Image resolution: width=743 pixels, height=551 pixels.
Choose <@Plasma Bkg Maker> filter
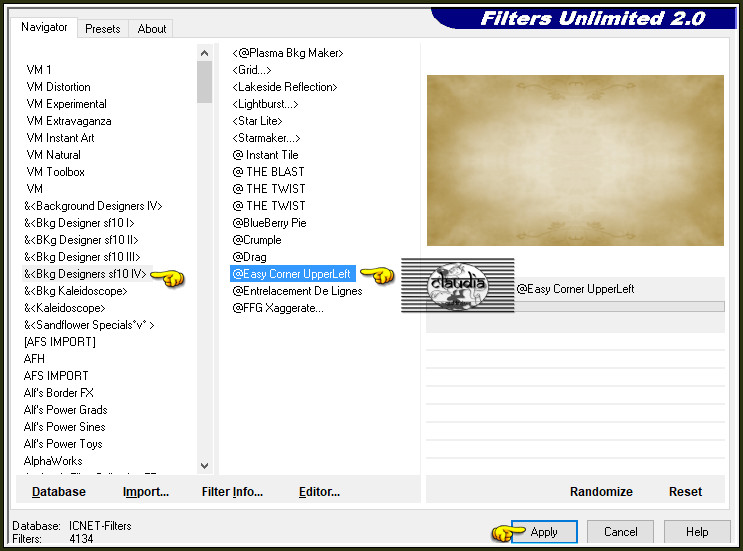coord(288,53)
